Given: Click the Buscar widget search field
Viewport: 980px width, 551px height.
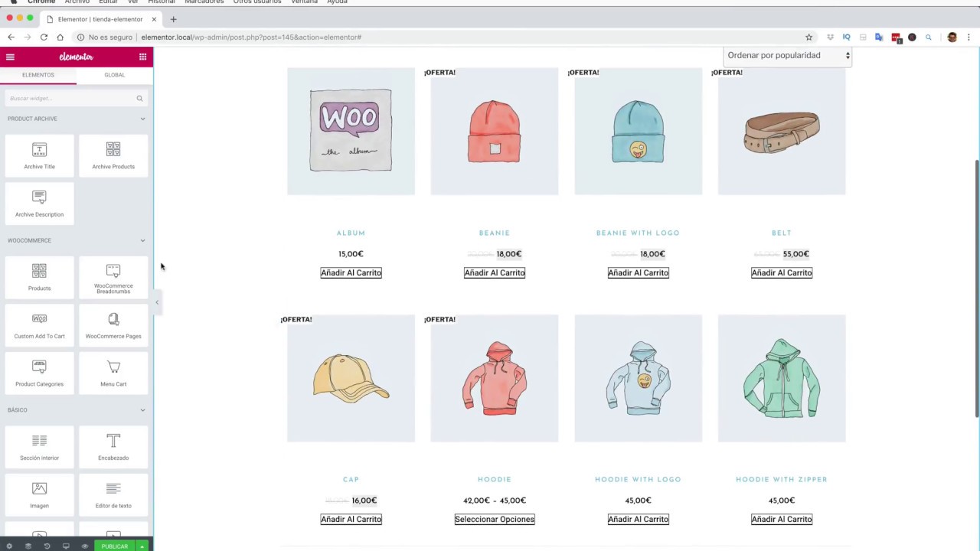Looking at the screenshot, I should [x=75, y=98].
